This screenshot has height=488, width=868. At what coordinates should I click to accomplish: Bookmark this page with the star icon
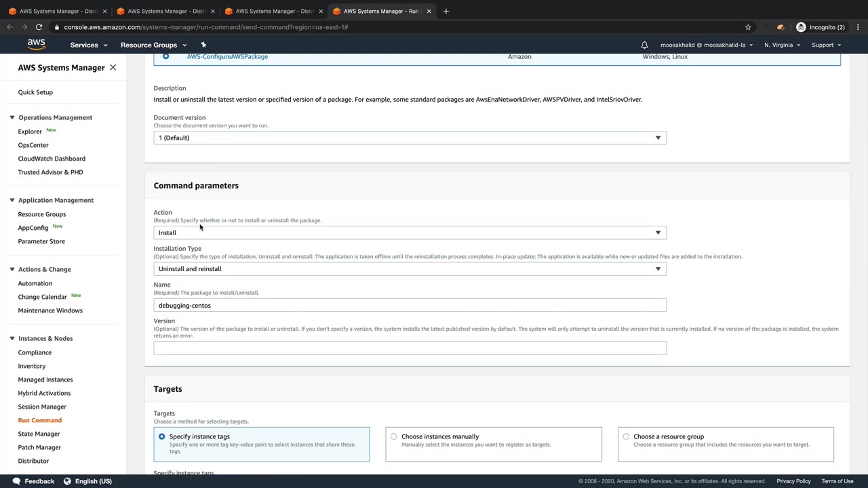[x=748, y=27]
